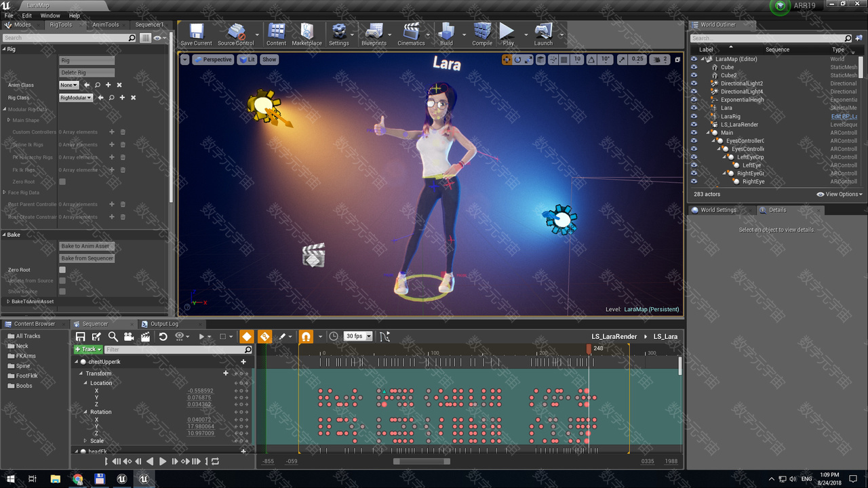Open the Anim Class None dropdown

click(69, 85)
